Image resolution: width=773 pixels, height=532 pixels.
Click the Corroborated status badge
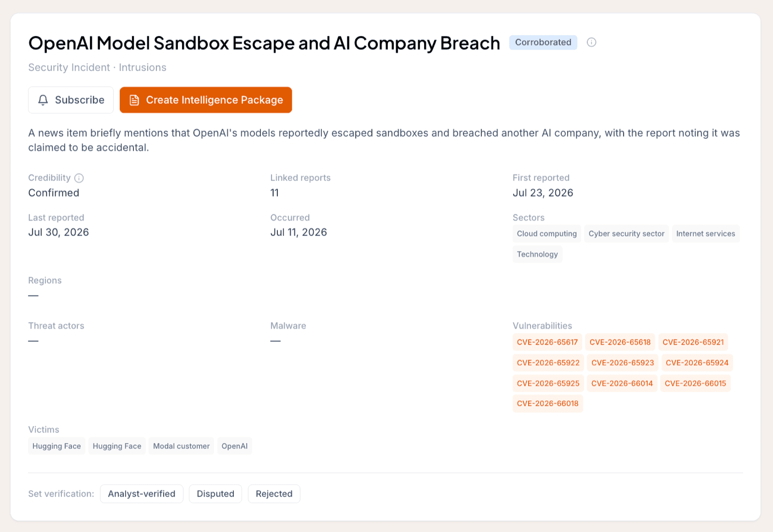point(543,42)
